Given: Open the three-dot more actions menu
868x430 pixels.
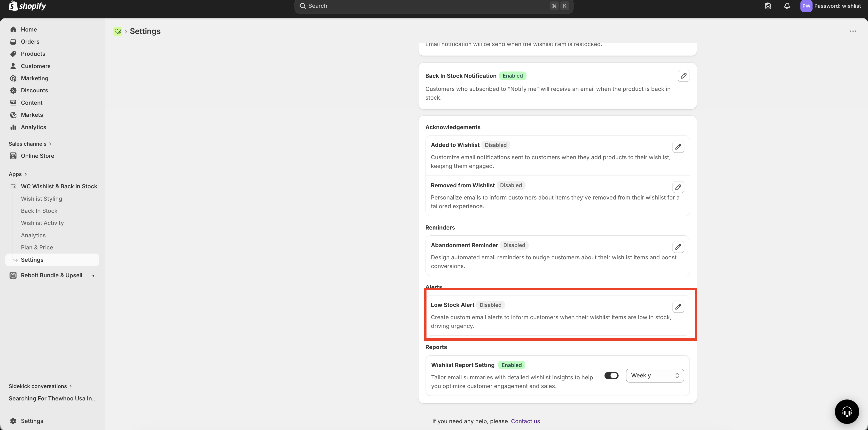Looking at the screenshot, I should (853, 31).
